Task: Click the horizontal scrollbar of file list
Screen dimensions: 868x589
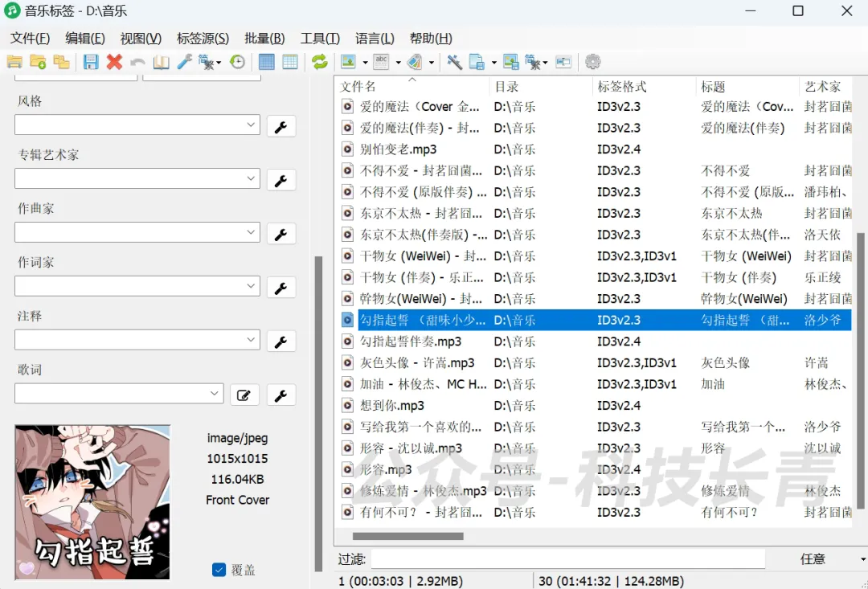Action: (408, 536)
